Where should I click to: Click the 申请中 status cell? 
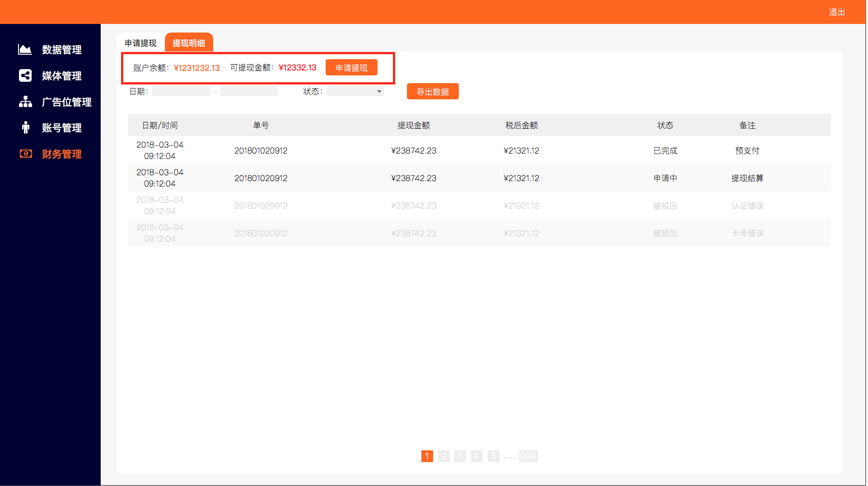(x=665, y=178)
